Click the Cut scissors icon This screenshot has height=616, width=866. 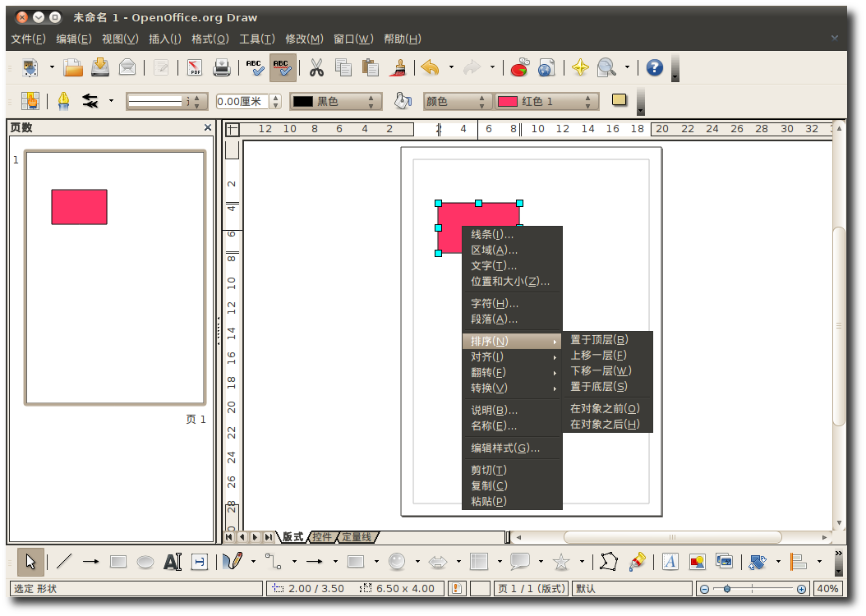316,68
